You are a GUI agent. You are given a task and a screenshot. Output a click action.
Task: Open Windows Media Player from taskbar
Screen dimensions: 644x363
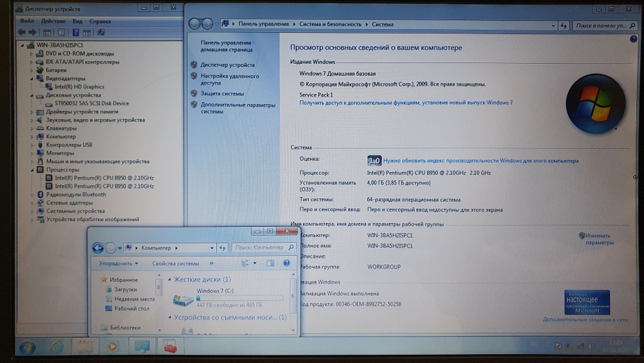click(112, 347)
